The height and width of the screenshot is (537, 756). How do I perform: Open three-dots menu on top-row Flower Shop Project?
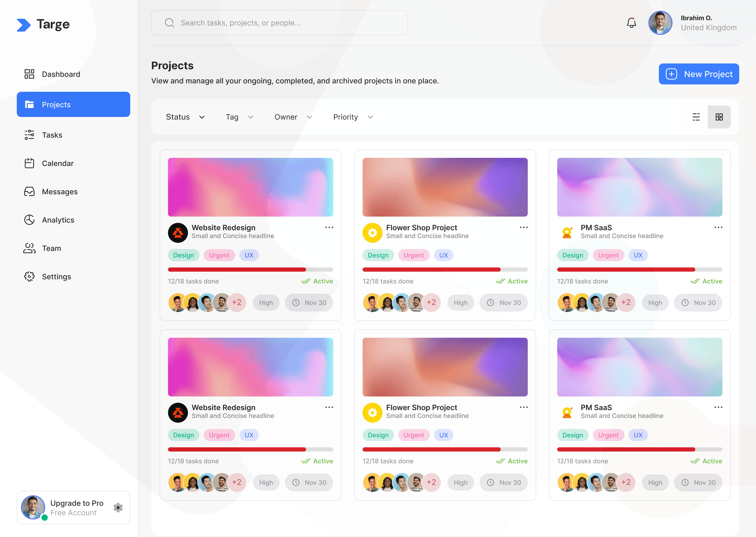tap(524, 228)
